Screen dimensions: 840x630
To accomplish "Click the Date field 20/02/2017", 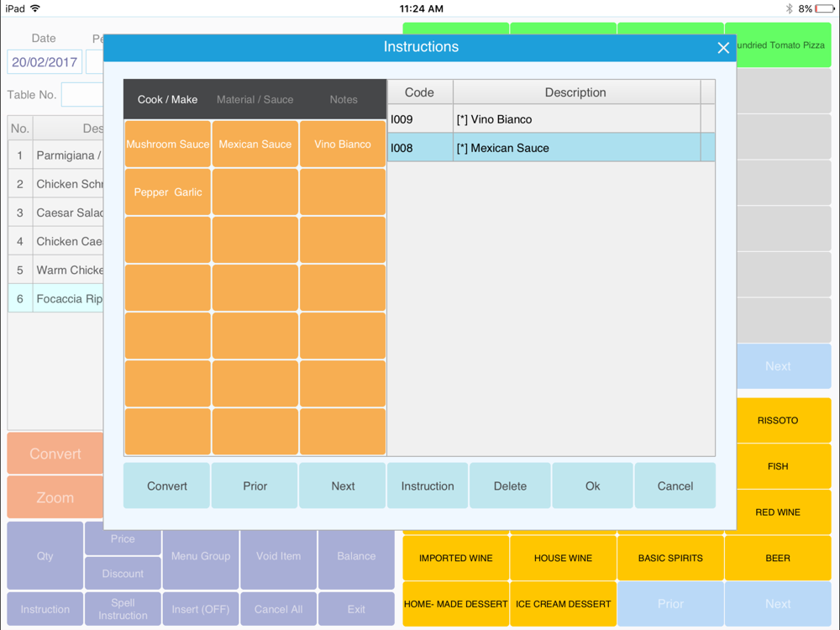I will 45,62.
